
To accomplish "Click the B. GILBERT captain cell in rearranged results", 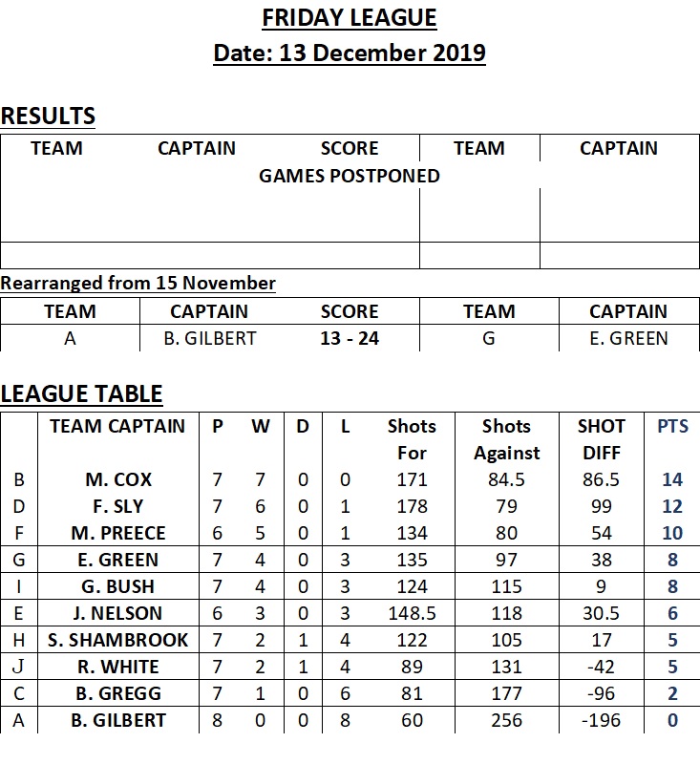I will coord(210,338).
